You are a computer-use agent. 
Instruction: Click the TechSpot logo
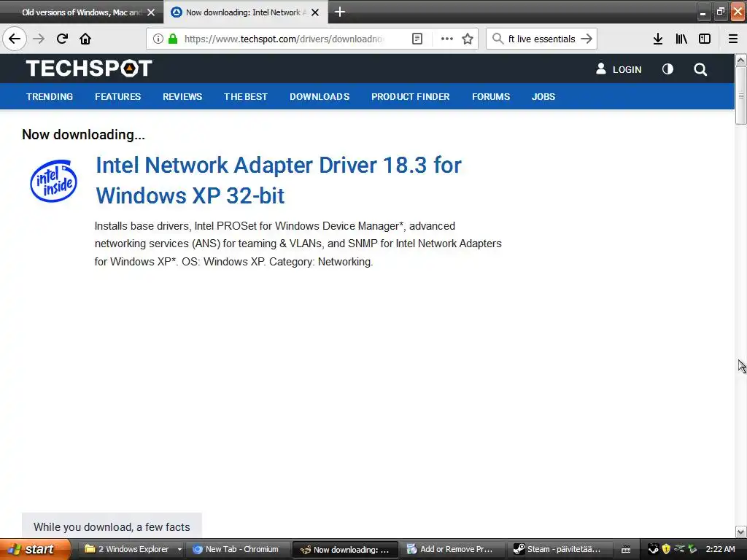pyautogui.click(x=89, y=68)
